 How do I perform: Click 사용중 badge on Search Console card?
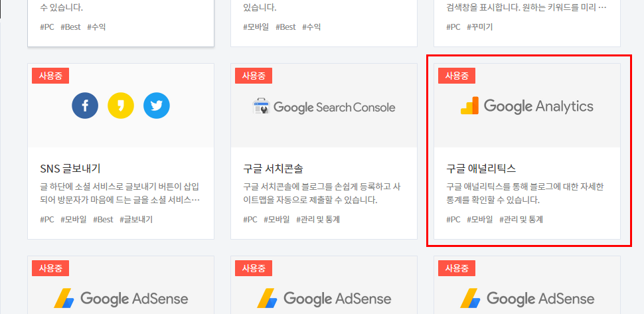254,76
